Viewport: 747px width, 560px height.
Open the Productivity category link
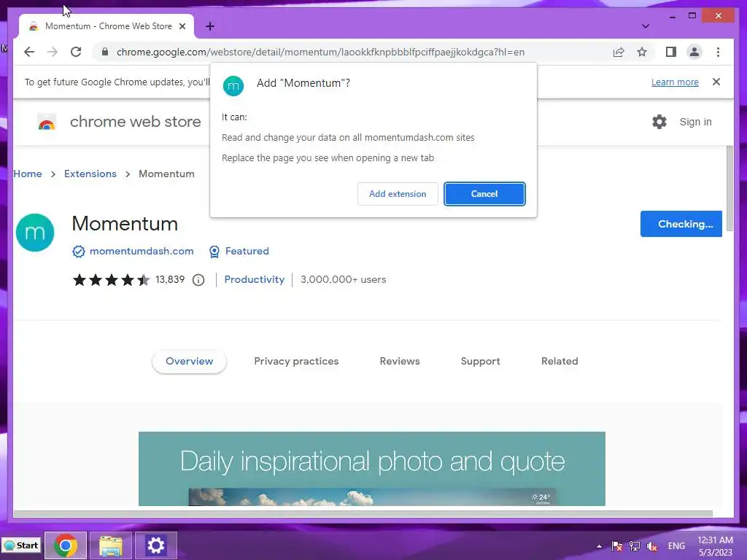tap(254, 279)
